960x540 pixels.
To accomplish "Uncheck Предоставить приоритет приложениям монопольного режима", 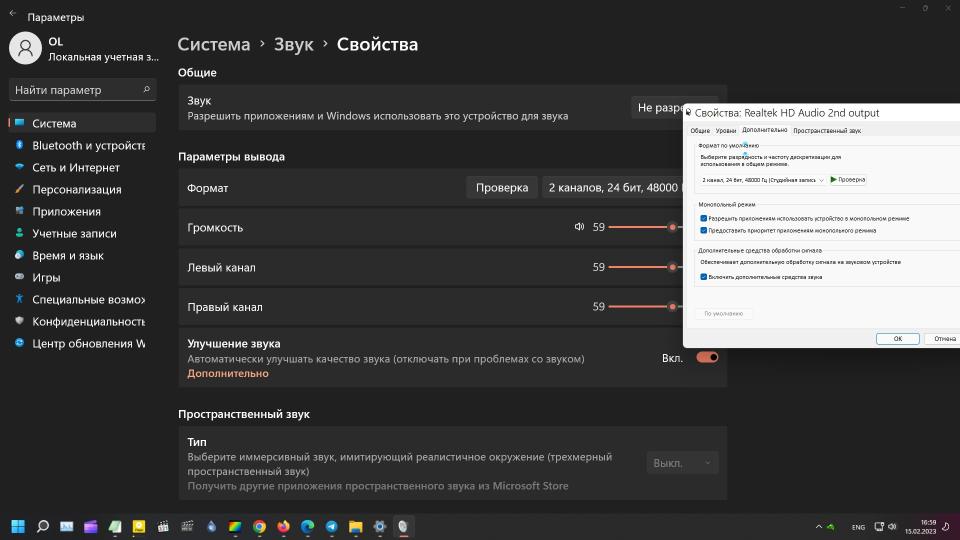I will click(704, 230).
